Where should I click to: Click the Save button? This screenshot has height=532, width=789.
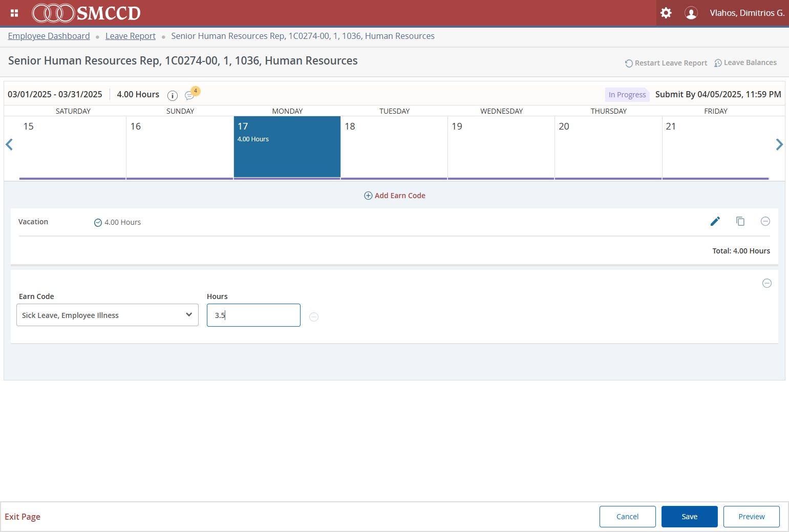tap(690, 517)
